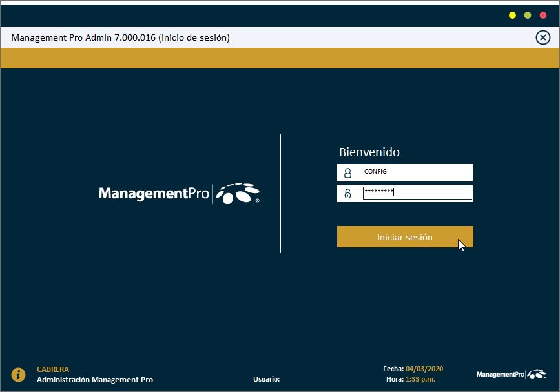This screenshot has height=392, width=560.
Task: Click the Management Pro Admin 7.000.016 title
Action: pyautogui.click(x=120, y=37)
